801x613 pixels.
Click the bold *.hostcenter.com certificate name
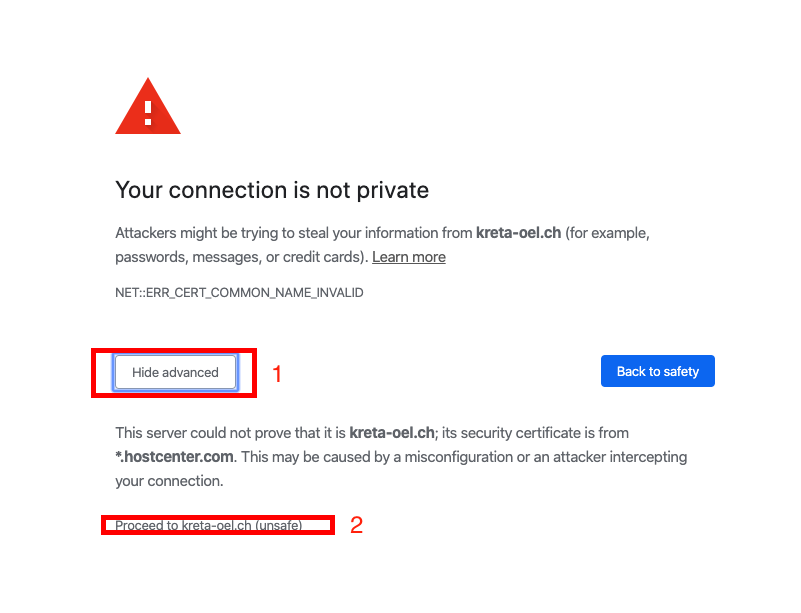[x=175, y=457]
